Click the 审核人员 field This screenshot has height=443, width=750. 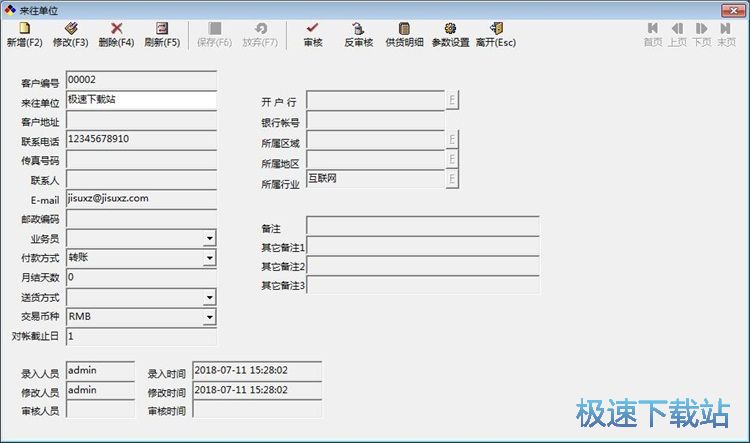click(100, 410)
